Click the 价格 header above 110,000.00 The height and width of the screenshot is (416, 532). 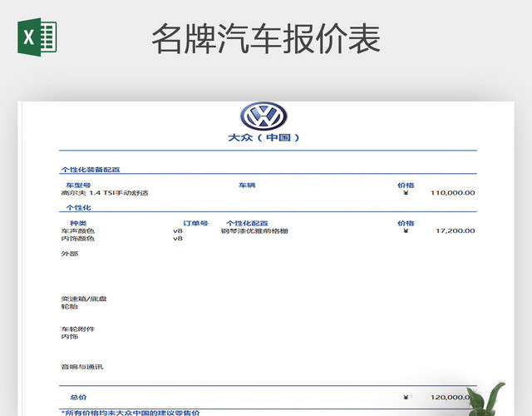(x=406, y=185)
